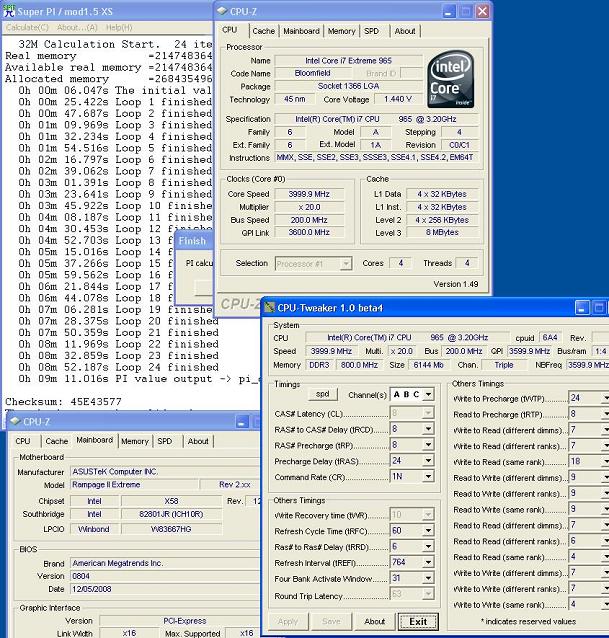This screenshot has width=609, height=638.
Task: Click the spd button in Timings
Action: tap(322, 394)
